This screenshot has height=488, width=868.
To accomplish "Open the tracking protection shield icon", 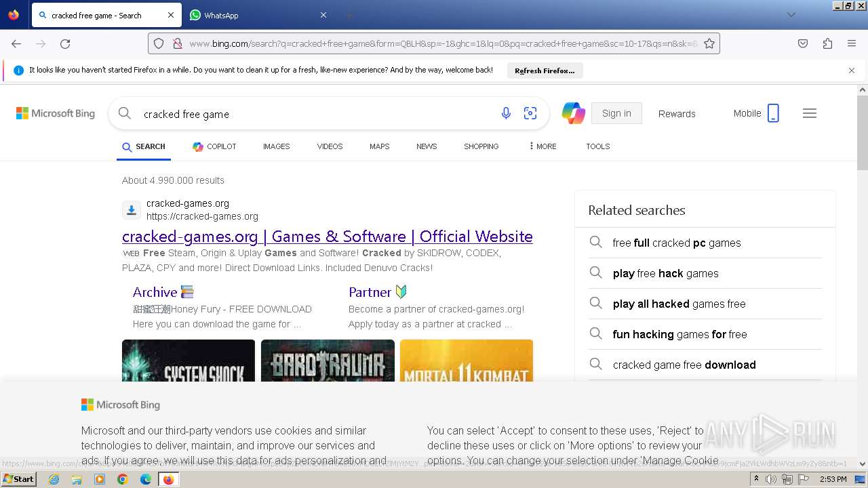I will (159, 43).
